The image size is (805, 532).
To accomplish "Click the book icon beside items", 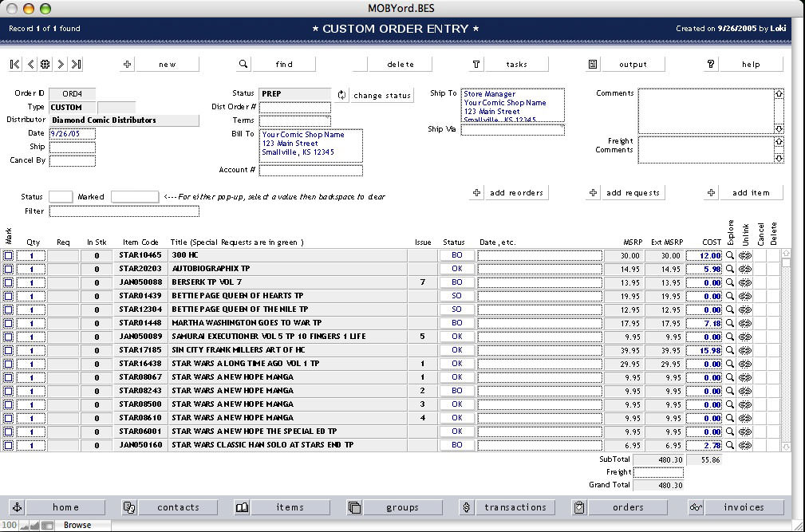I will pyautogui.click(x=242, y=507).
